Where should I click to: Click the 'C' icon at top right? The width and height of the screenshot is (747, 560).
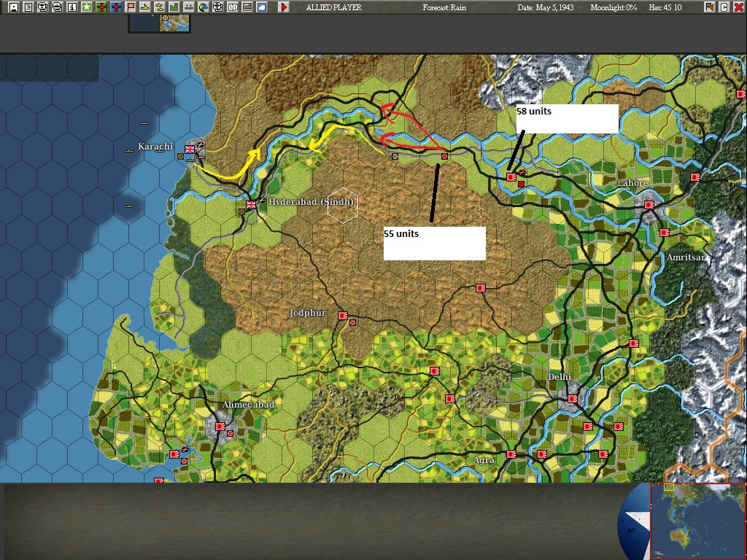point(724,7)
